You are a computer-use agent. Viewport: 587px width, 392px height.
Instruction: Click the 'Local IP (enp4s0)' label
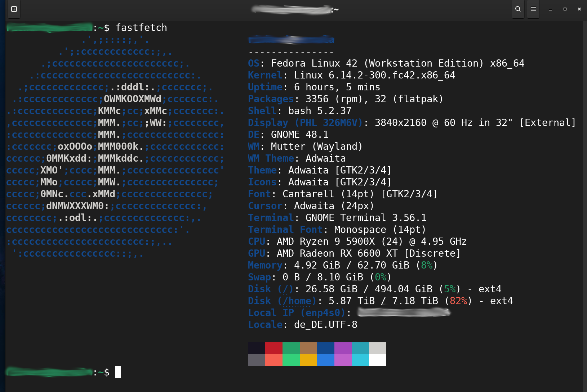tap(297, 313)
